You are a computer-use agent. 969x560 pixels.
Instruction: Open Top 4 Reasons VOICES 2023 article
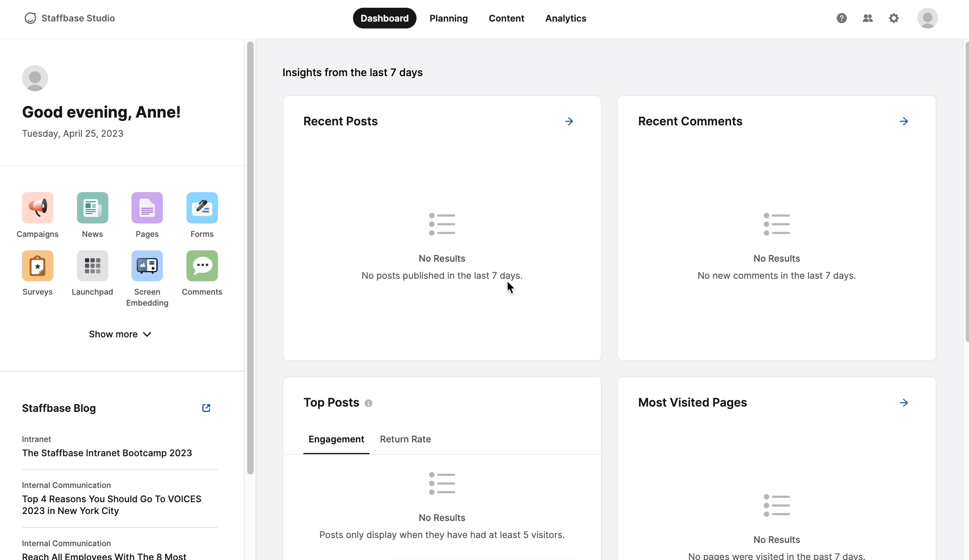(112, 505)
